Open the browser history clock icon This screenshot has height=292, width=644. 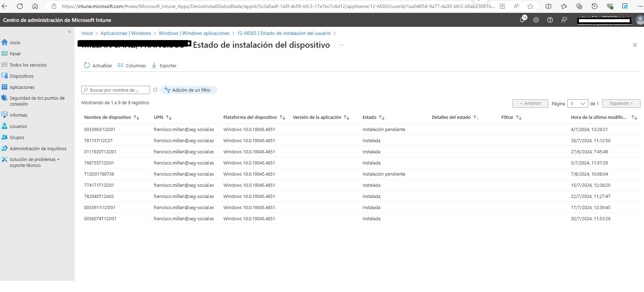pos(595,6)
